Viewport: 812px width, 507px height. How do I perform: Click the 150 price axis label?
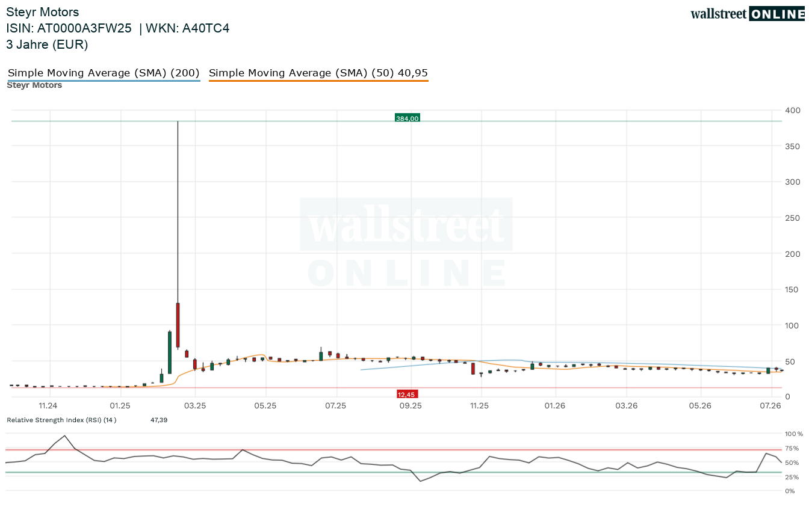click(793, 290)
